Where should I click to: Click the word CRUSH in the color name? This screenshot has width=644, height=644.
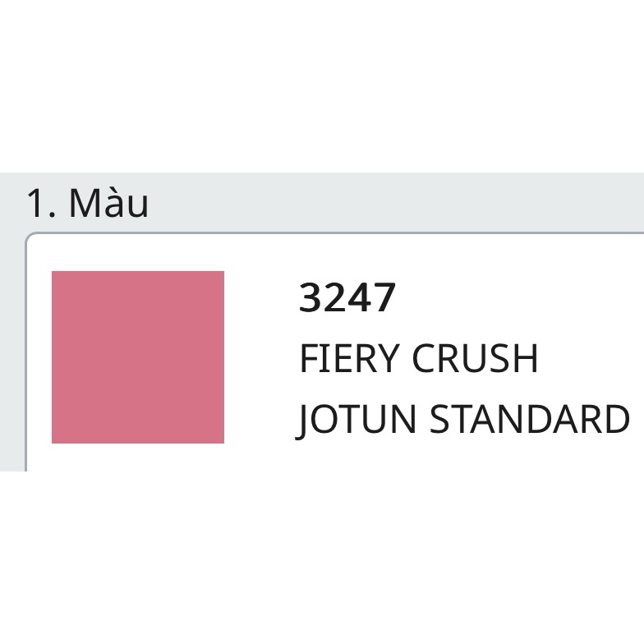(x=475, y=358)
